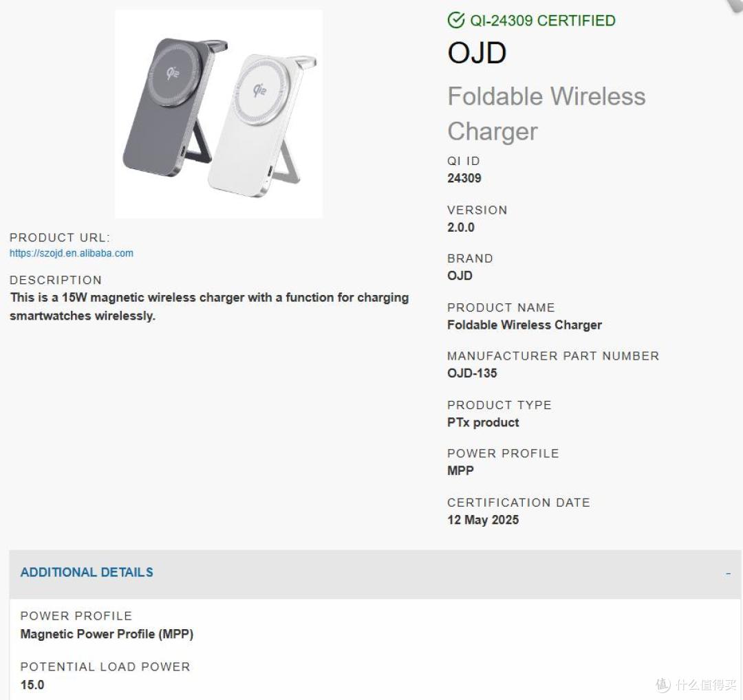Click the OJD brand heading
Screen dimensions: 743x700
point(477,52)
